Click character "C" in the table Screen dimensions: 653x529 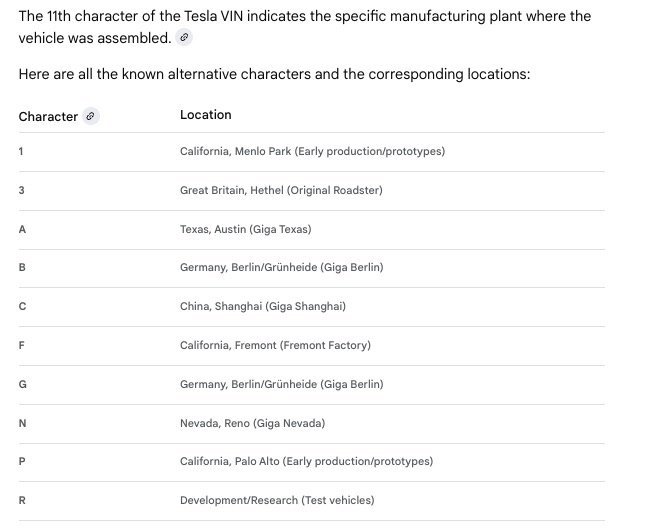(x=22, y=306)
